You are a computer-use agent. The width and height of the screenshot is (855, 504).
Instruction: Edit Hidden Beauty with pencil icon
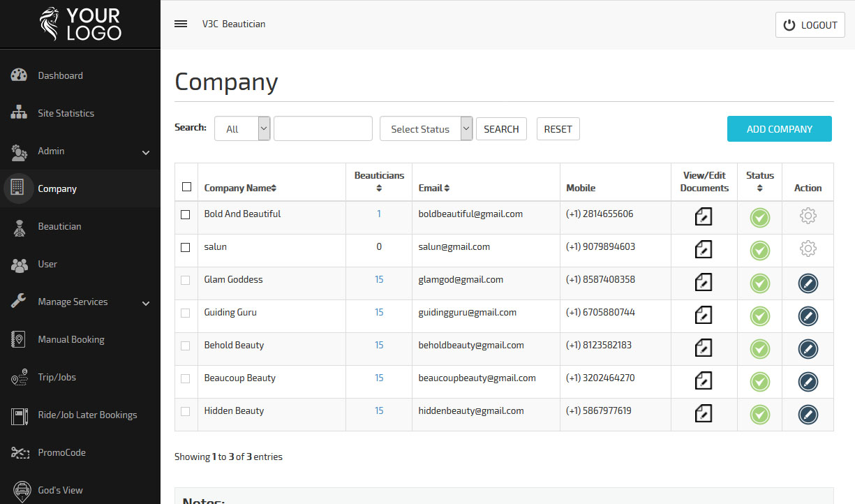pos(808,415)
